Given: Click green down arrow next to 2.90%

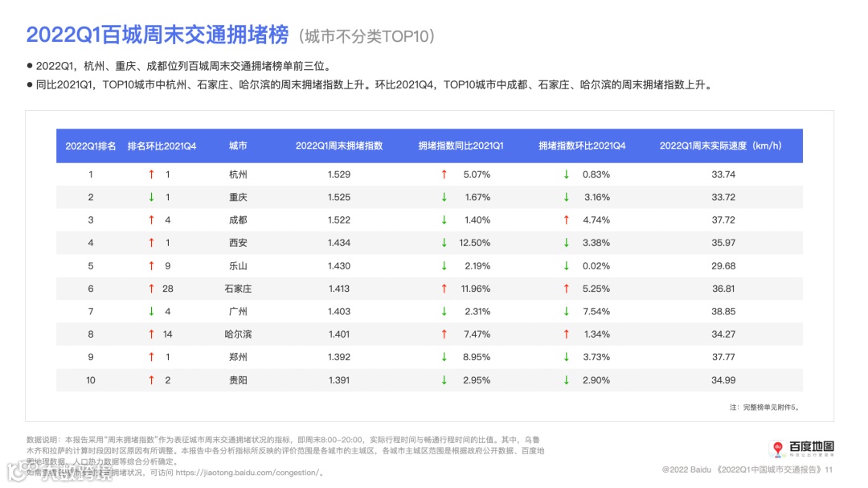Looking at the screenshot, I should coord(567,380).
